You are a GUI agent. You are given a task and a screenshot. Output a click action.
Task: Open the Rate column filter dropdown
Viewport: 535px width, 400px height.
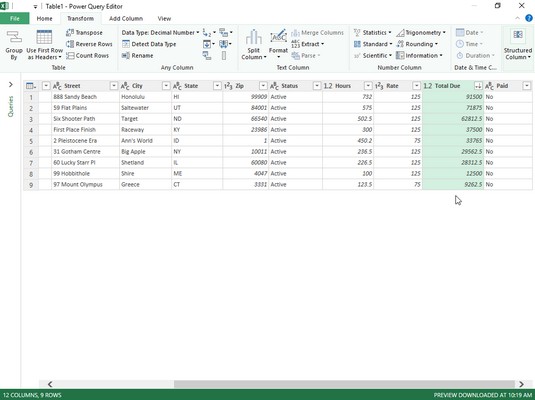tap(417, 86)
